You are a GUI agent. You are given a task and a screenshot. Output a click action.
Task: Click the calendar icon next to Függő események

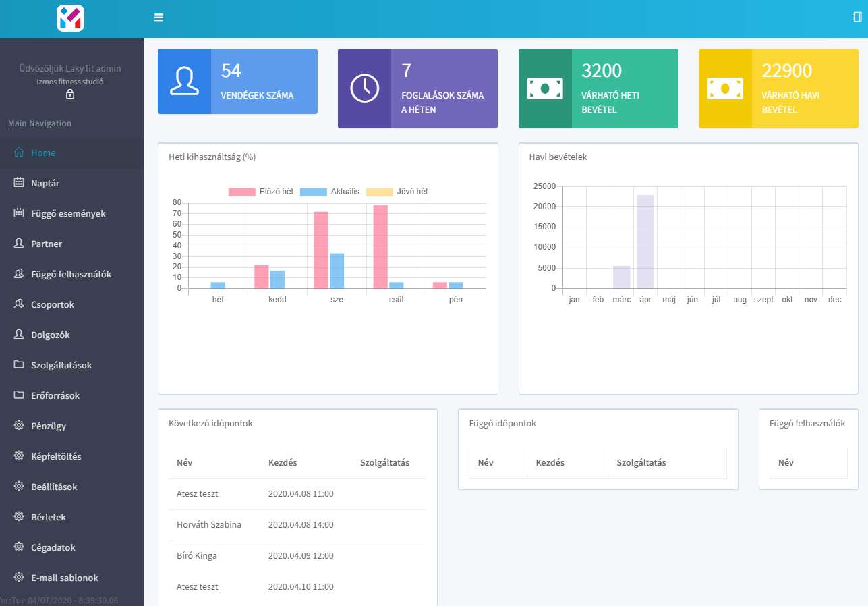[19, 213]
